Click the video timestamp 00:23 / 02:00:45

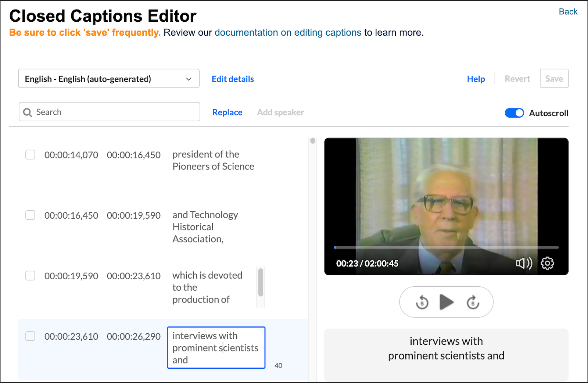(367, 264)
